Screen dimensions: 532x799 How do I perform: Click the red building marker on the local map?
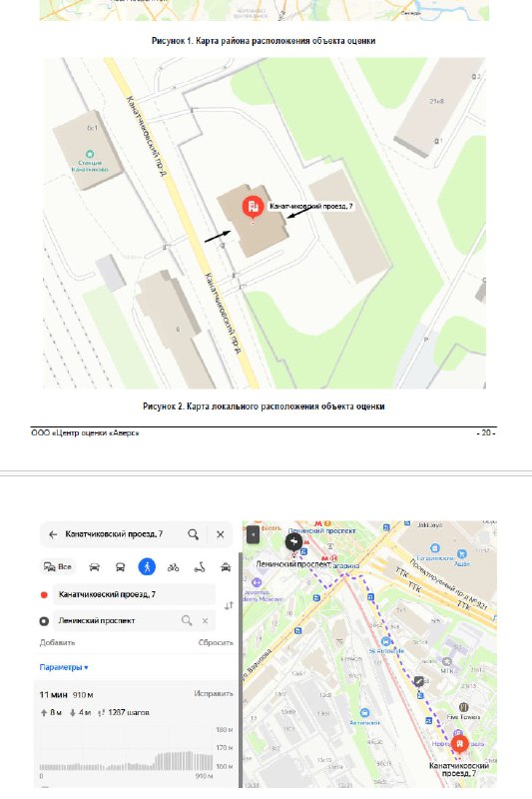tap(252, 208)
